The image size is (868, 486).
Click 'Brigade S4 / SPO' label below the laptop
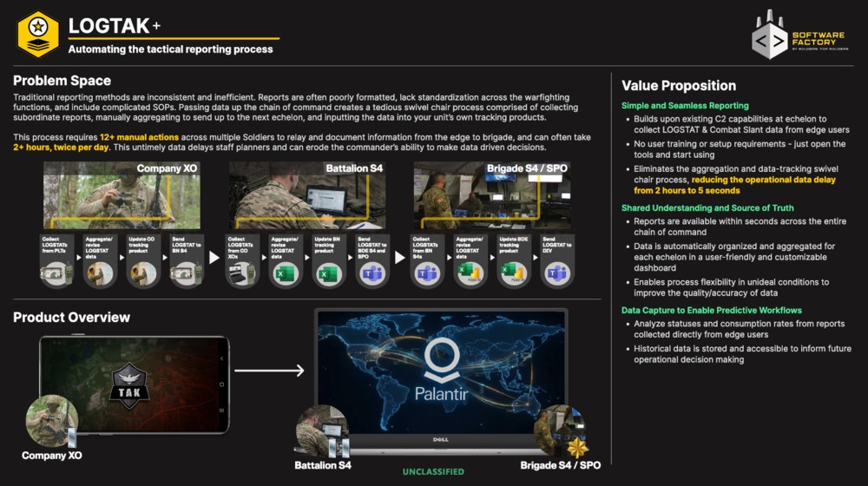[560, 465]
